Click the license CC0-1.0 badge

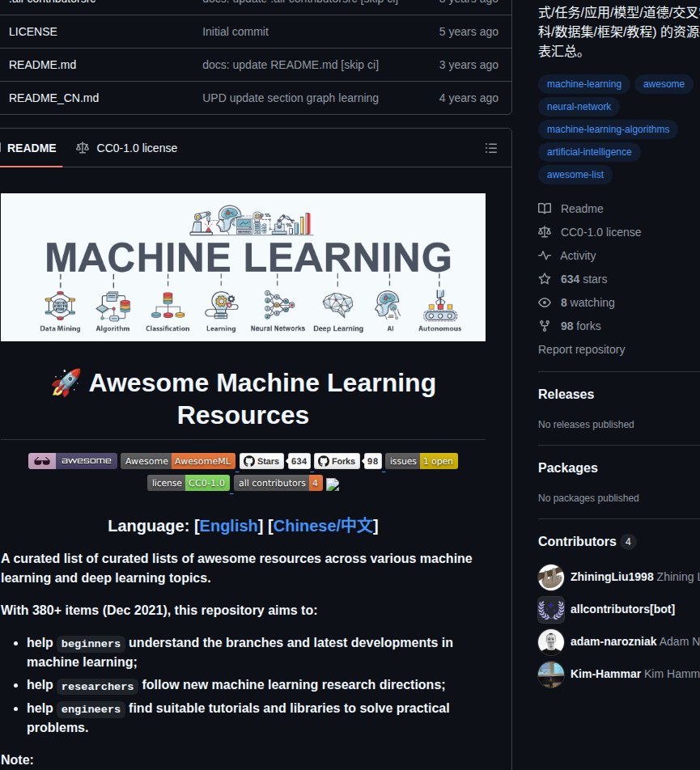coord(188,483)
